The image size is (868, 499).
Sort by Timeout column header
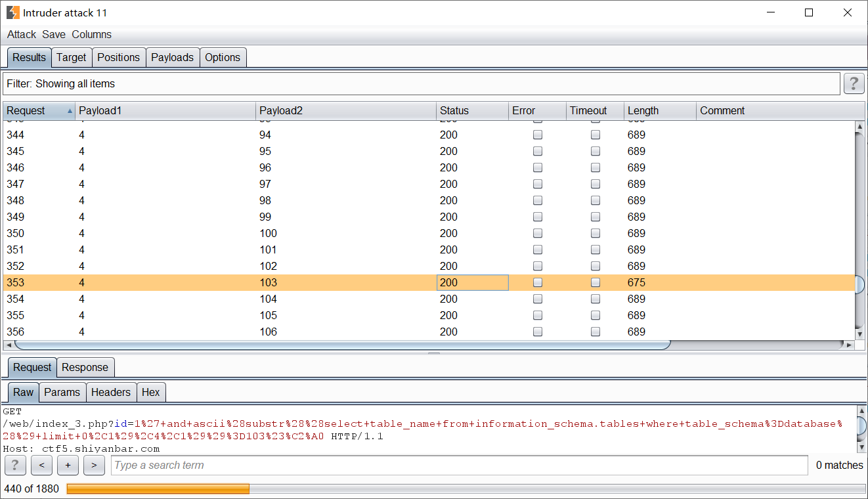click(596, 111)
